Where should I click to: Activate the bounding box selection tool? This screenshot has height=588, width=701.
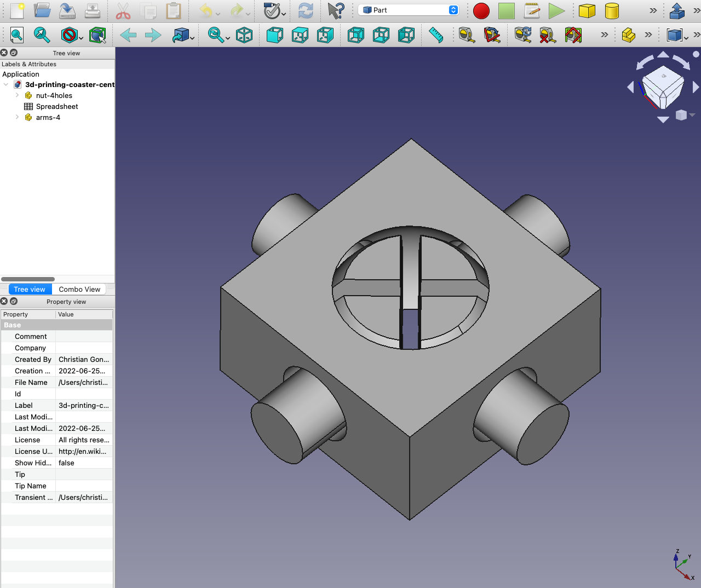[x=97, y=36]
